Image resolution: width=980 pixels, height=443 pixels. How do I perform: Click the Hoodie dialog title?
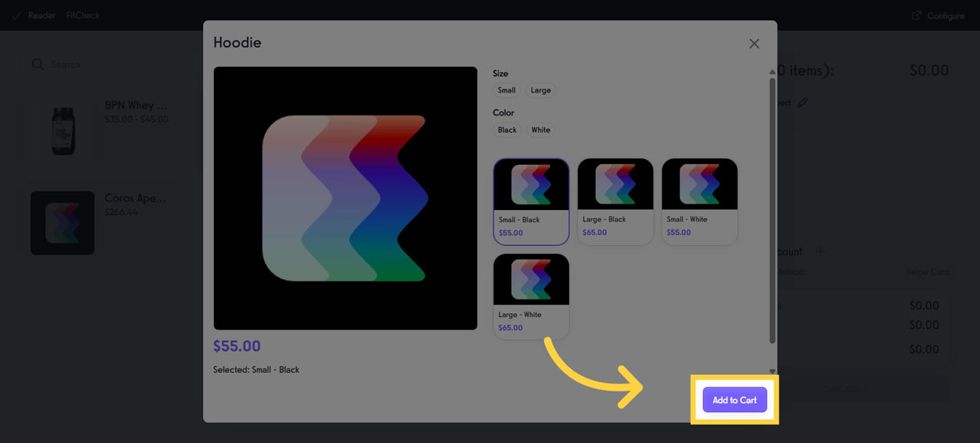coord(237,42)
